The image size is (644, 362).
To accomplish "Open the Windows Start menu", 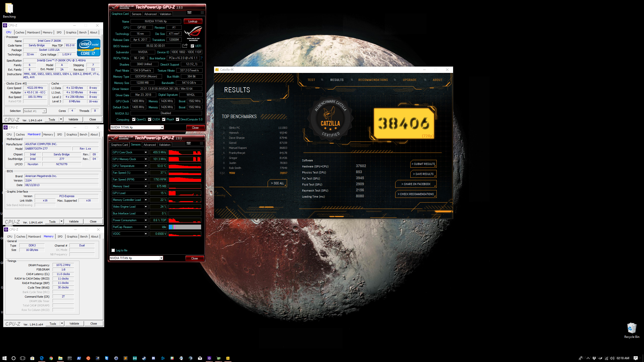I will tap(5, 358).
